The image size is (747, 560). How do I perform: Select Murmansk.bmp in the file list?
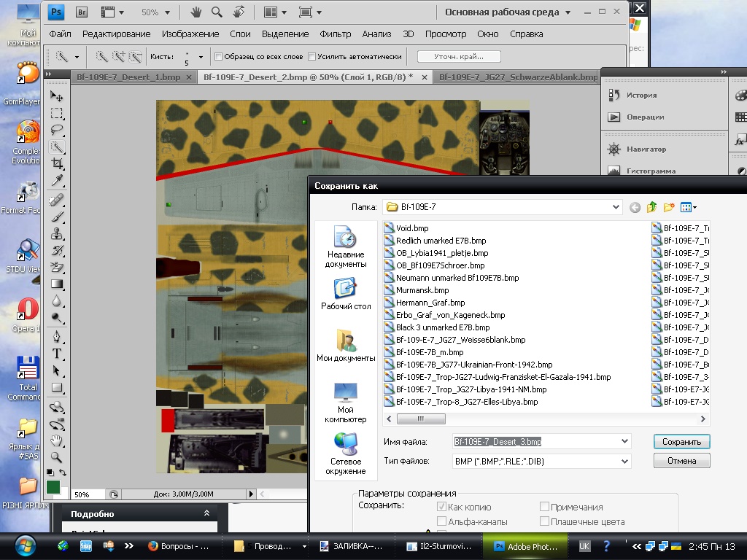click(x=422, y=290)
